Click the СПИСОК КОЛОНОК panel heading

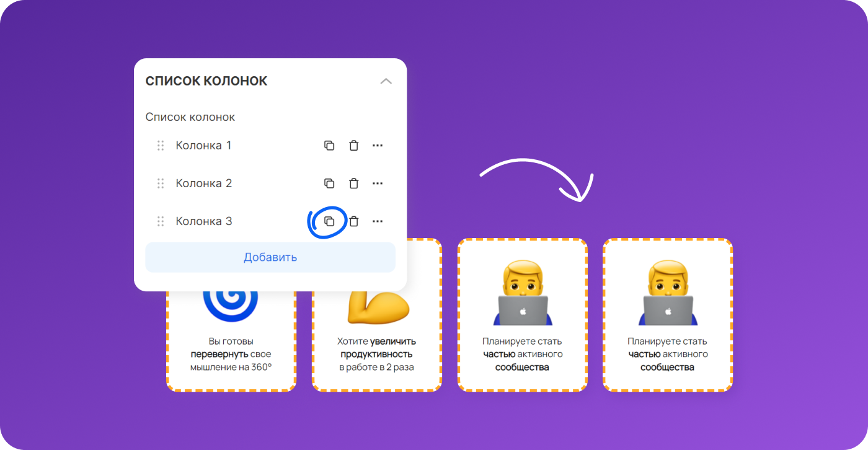pos(206,81)
